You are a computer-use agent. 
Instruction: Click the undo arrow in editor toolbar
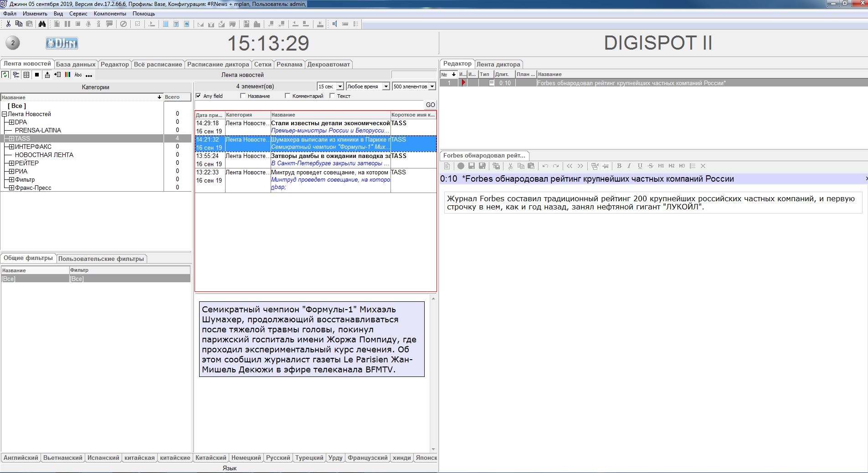pyautogui.click(x=545, y=166)
